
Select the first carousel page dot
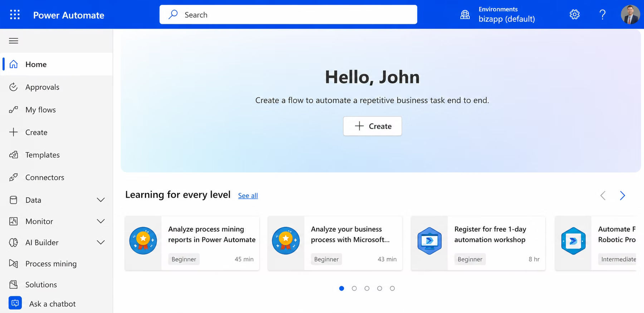[x=342, y=288]
